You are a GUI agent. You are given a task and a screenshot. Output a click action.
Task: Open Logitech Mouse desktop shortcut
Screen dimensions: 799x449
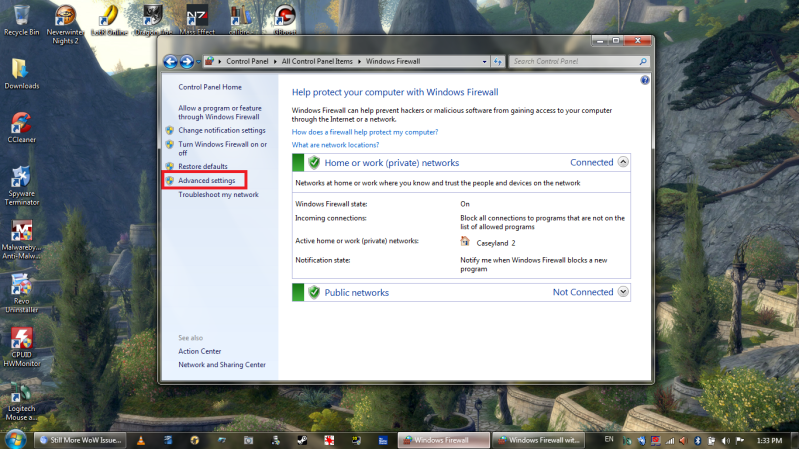21,402
